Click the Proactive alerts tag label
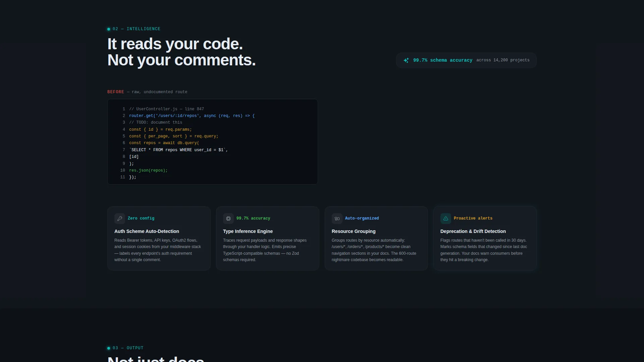Screen dimensions: 644x362 coord(473,219)
